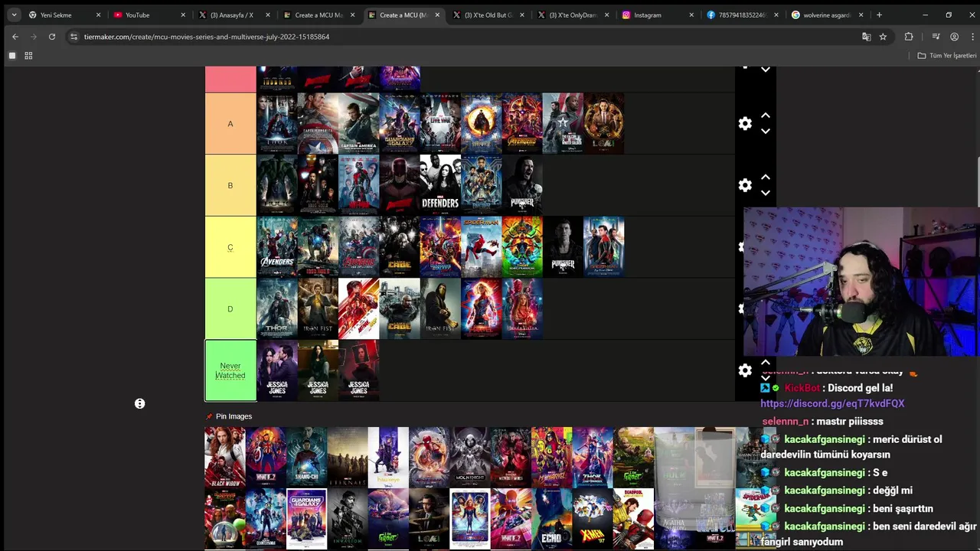Select Thor Ragnarok poster in tier C
The height and width of the screenshot is (551, 980).
(x=522, y=247)
